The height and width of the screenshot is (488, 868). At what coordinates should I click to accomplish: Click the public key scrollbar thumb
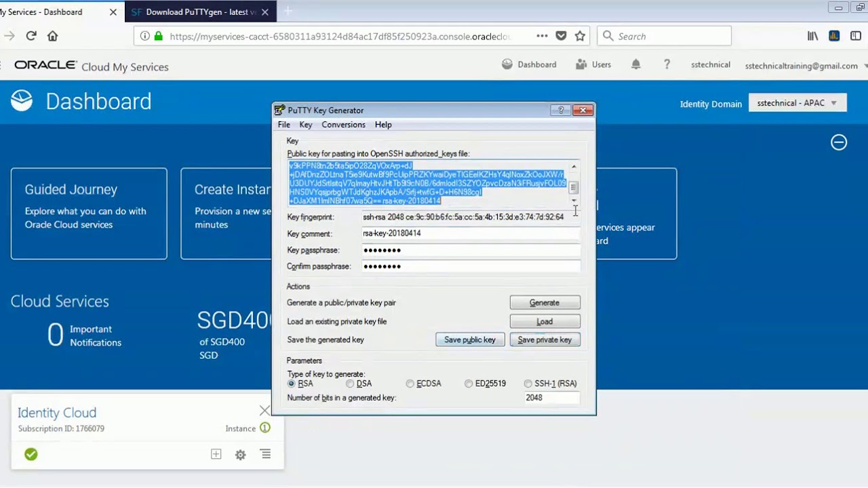(574, 188)
